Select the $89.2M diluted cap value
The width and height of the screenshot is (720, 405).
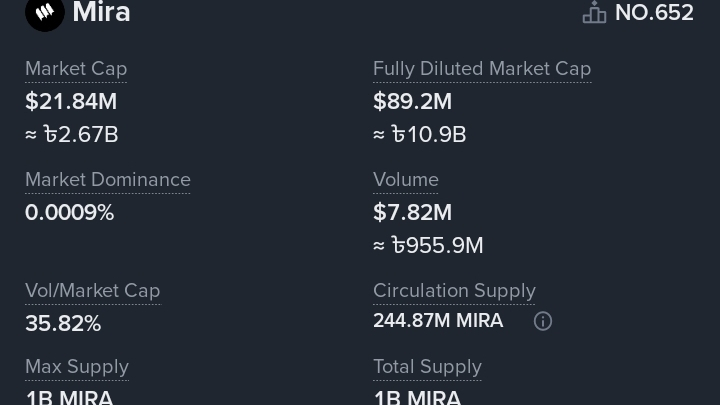[x=413, y=101]
